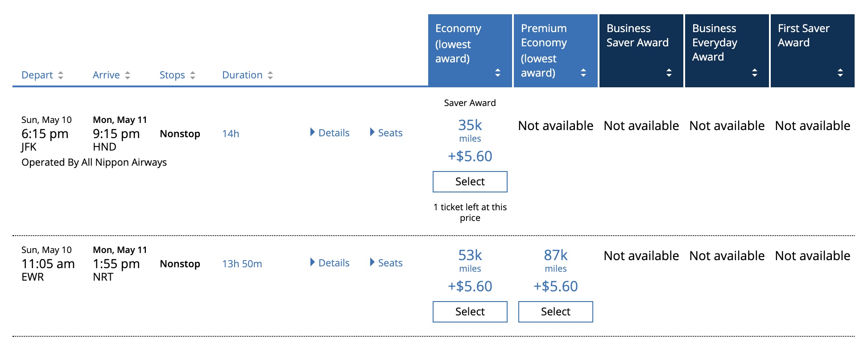Screen dimensions: 868x347
Task: Click the Business Saver Award column header
Action: coord(641,51)
